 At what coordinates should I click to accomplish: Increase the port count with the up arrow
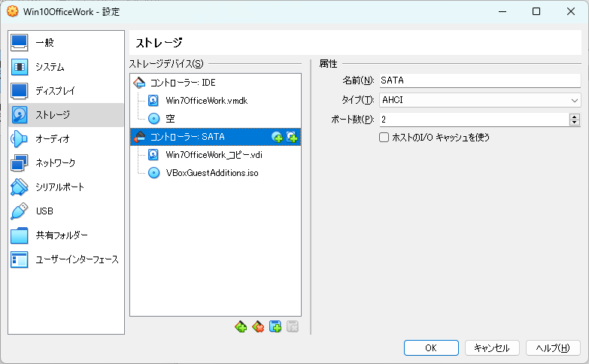point(575,117)
